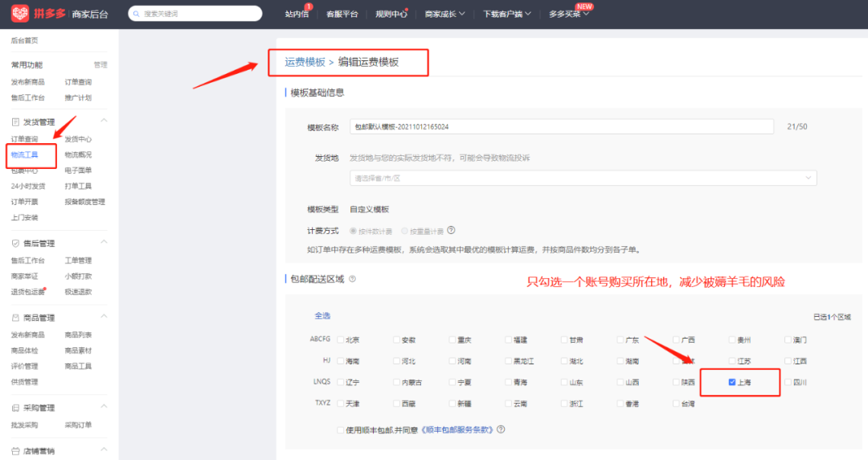Open the help icon after 顺丰包邮服务条款
Screen dimensions: 868x460
coord(501,429)
